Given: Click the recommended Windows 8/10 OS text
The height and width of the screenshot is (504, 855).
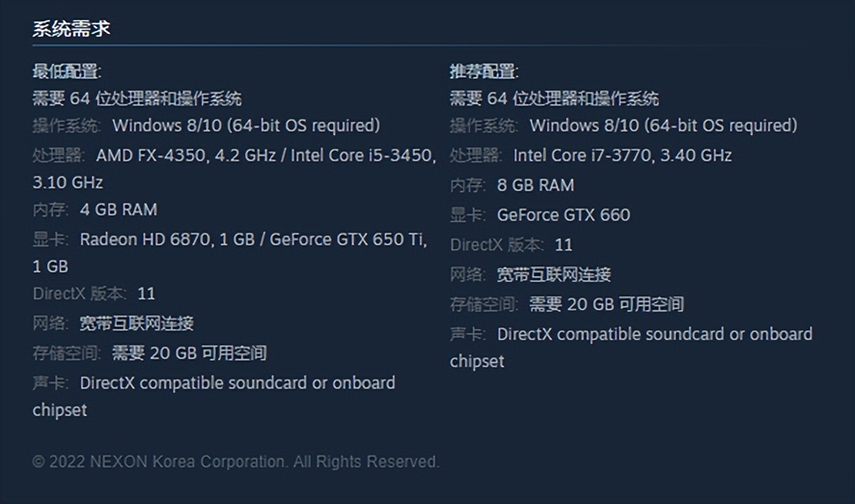Looking at the screenshot, I should (663, 126).
